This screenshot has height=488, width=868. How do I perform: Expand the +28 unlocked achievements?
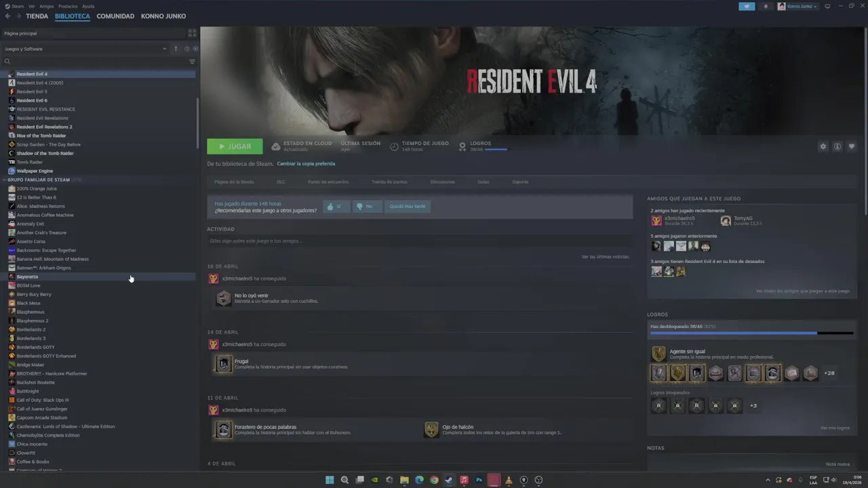tap(829, 373)
